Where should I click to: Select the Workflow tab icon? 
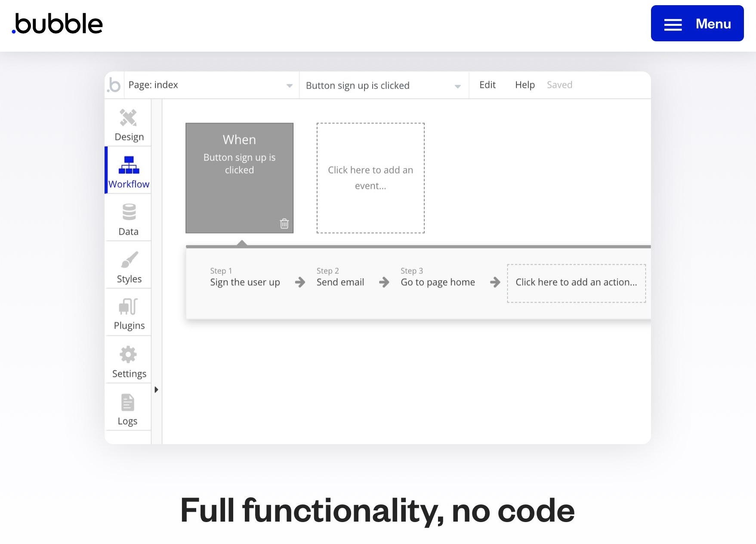[x=129, y=165]
